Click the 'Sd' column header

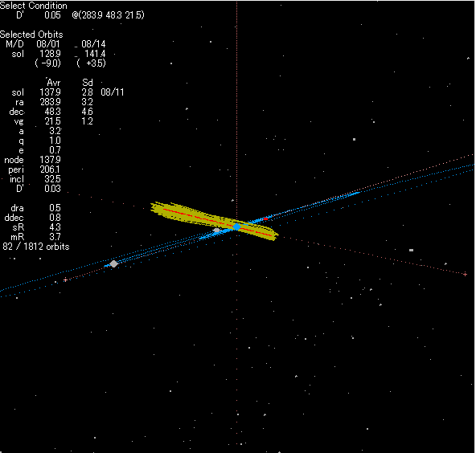[x=88, y=83]
